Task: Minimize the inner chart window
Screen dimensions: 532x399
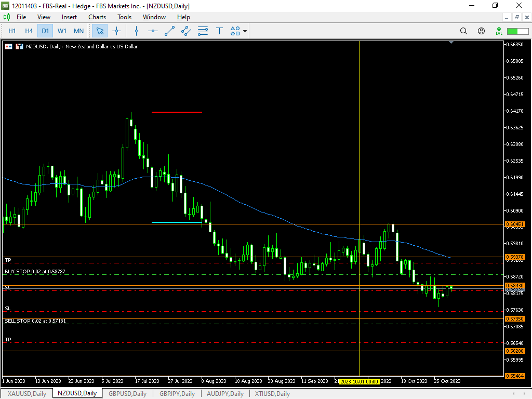Action: (506, 17)
